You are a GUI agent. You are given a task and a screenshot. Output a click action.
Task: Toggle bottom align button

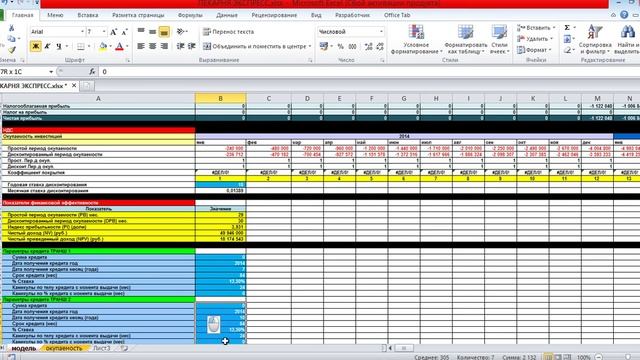[164, 31]
